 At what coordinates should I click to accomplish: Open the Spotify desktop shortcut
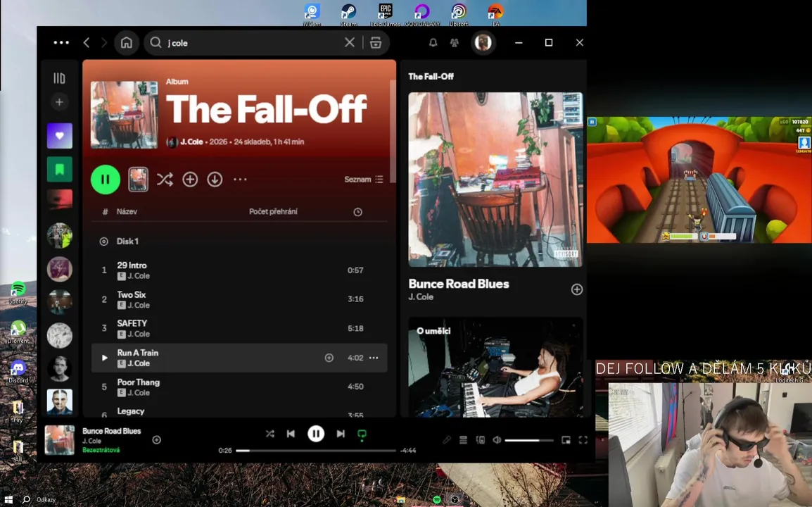[18, 292]
